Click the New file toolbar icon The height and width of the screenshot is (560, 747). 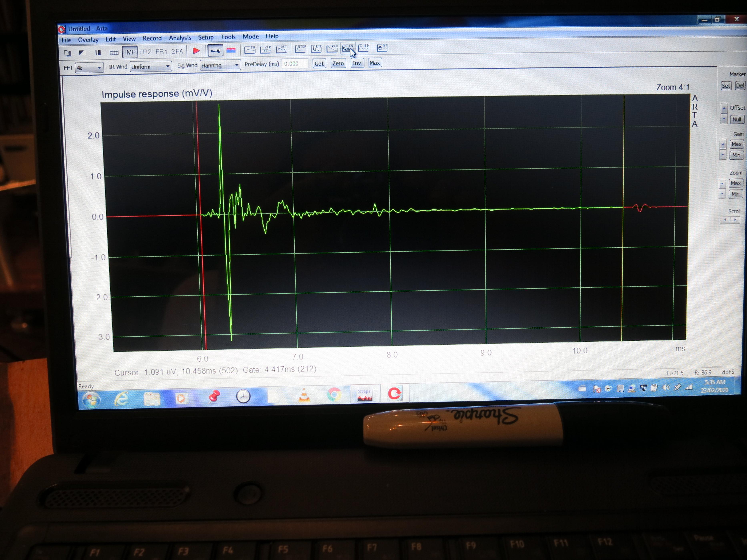[68, 53]
